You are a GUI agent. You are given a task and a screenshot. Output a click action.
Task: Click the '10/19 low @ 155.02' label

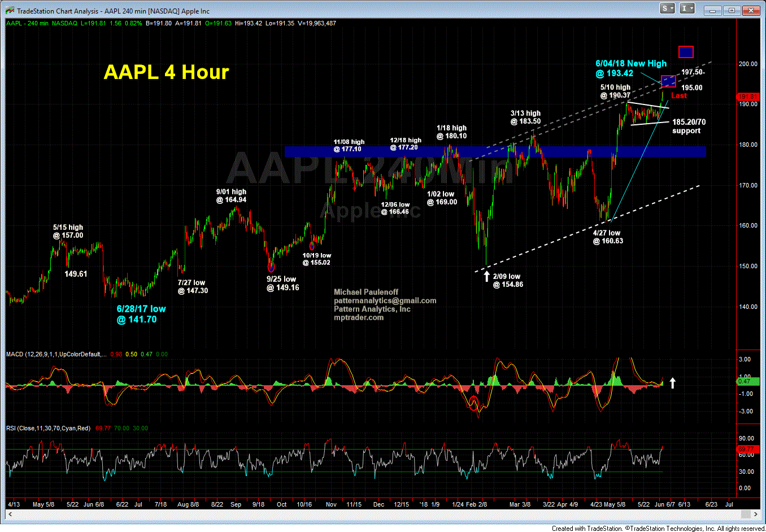316,259
